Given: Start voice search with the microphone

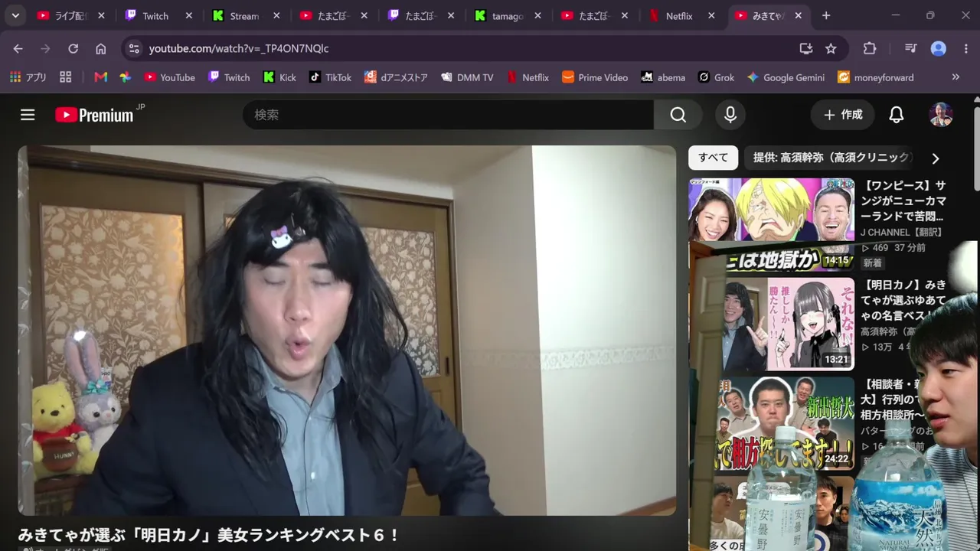Looking at the screenshot, I should 730,115.
